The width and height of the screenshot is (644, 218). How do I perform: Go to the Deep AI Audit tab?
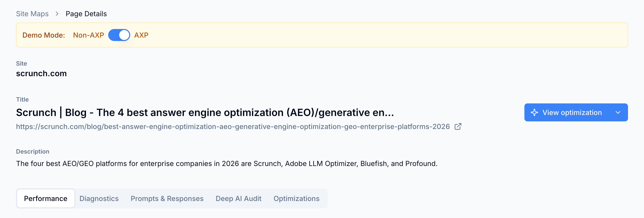pyautogui.click(x=238, y=198)
